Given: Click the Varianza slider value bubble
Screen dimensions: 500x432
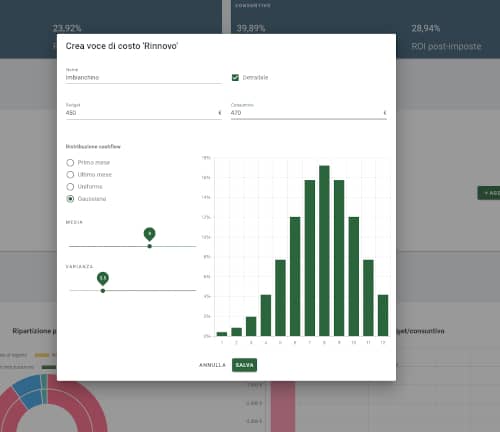Looking at the screenshot, I should (103, 278).
